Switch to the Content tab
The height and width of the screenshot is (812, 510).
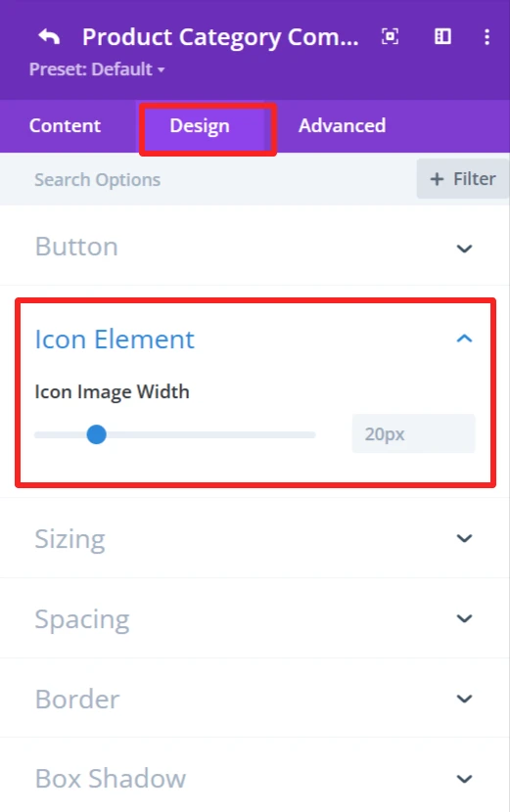(x=65, y=126)
